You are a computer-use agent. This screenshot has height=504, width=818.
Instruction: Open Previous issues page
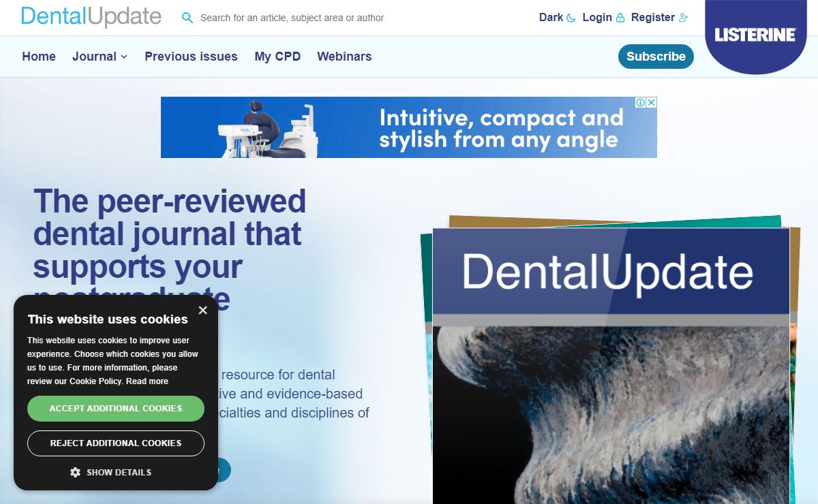click(x=191, y=57)
